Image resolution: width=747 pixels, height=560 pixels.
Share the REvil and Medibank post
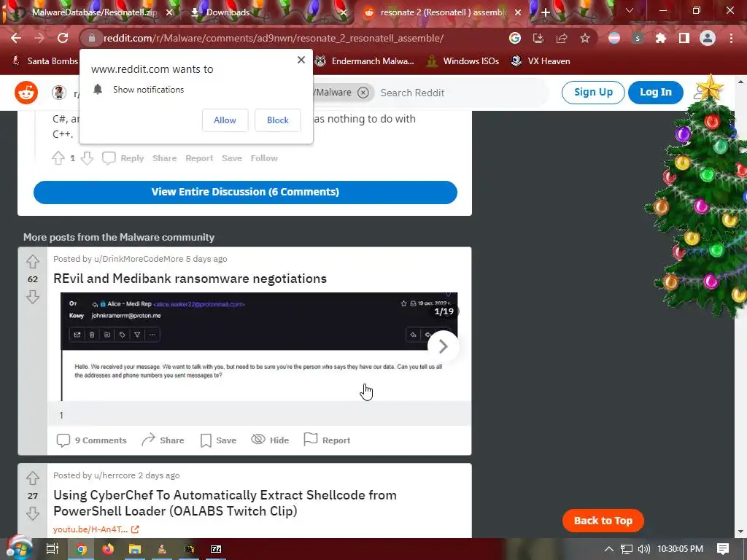(163, 440)
